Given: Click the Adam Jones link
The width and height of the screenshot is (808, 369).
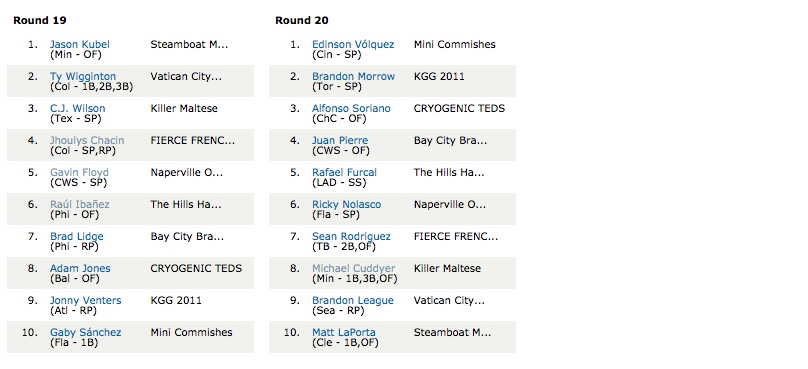Looking at the screenshot, I should pos(80,268).
